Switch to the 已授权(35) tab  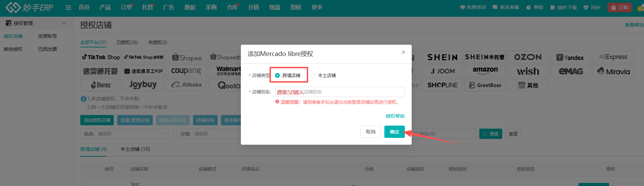tap(127, 42)
